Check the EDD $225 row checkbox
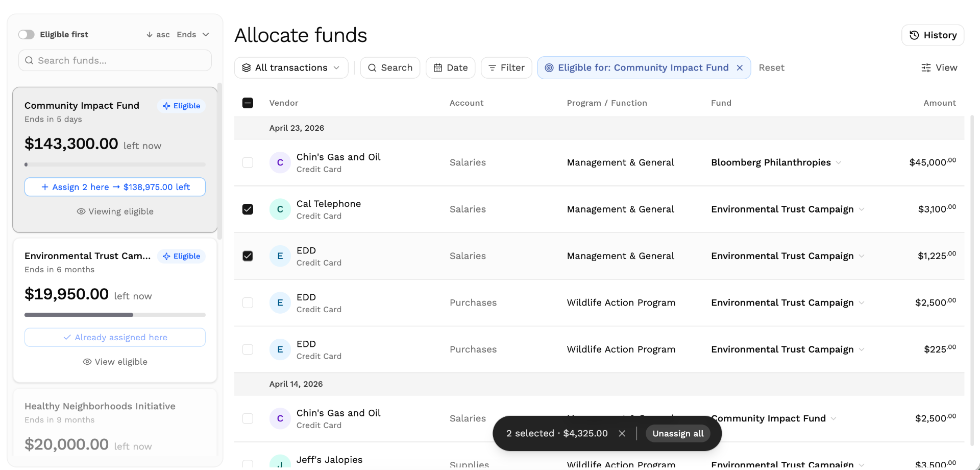 point(248,349)
